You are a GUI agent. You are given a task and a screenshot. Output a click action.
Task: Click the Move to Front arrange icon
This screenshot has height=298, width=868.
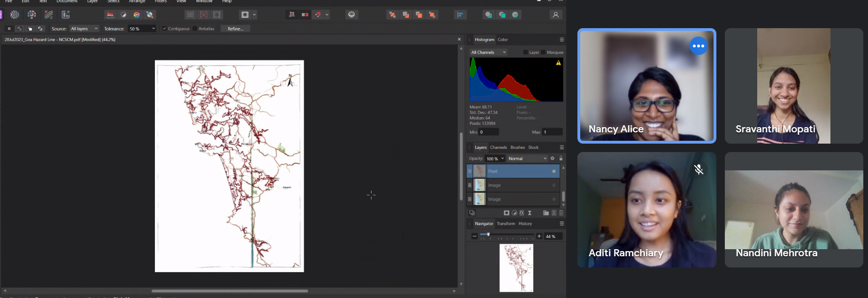(x=432, y=15)
